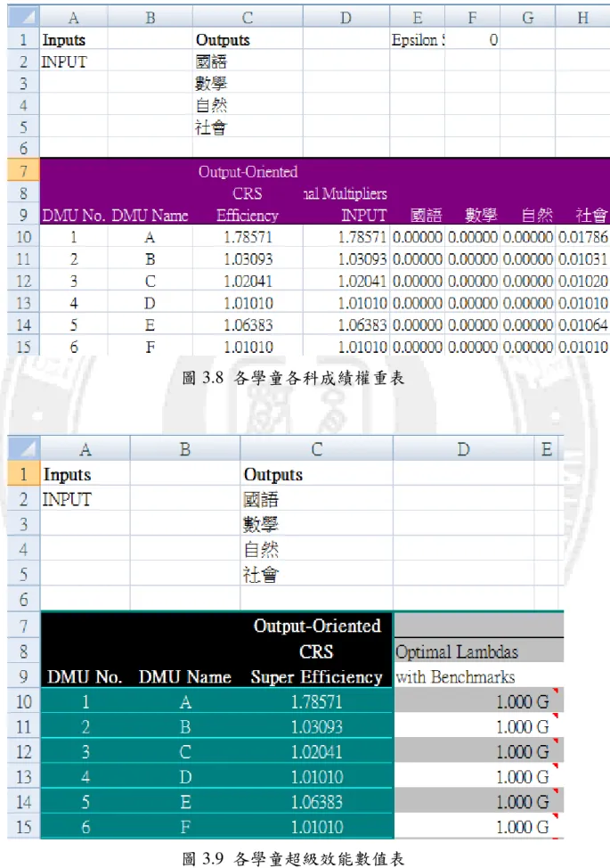Click the Epsilon cell in row 1

click(418, 40)
